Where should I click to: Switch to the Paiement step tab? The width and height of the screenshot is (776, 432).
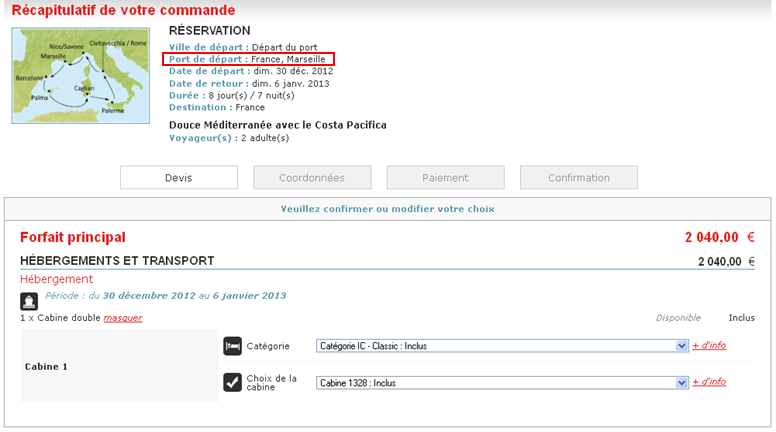click(445, 178)
